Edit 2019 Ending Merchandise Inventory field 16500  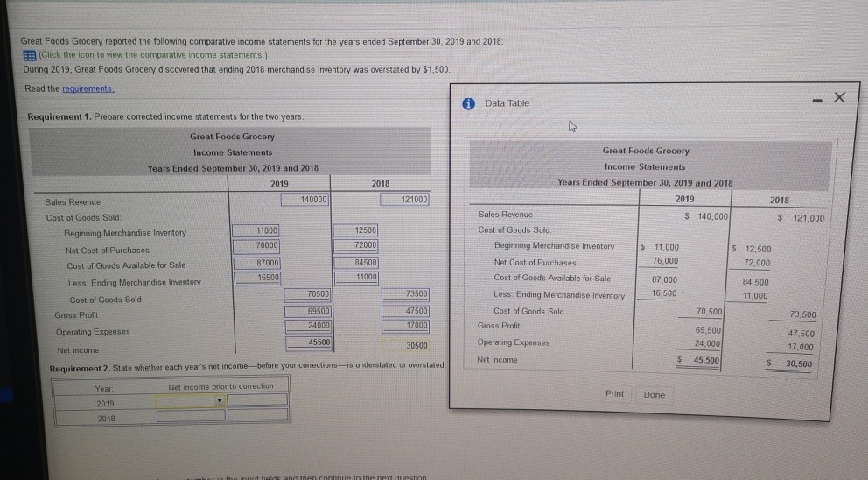click(257, 277)
